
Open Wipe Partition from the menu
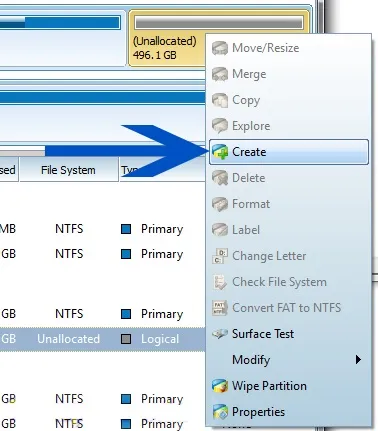pos(289,386)
